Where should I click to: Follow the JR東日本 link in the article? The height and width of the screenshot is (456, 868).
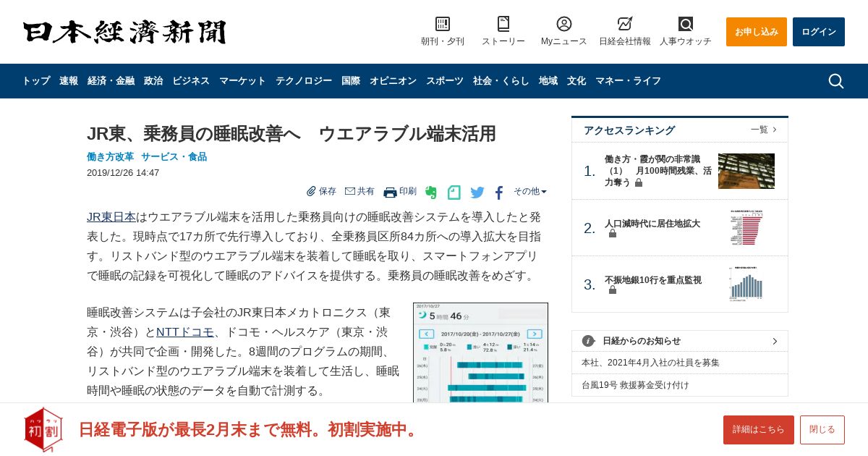tap(111, 216)
